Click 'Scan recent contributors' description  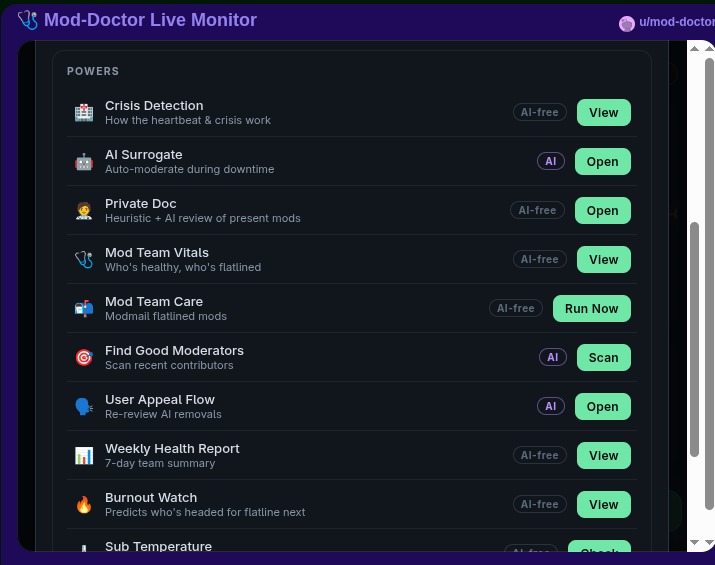click(x=169, y=365)
